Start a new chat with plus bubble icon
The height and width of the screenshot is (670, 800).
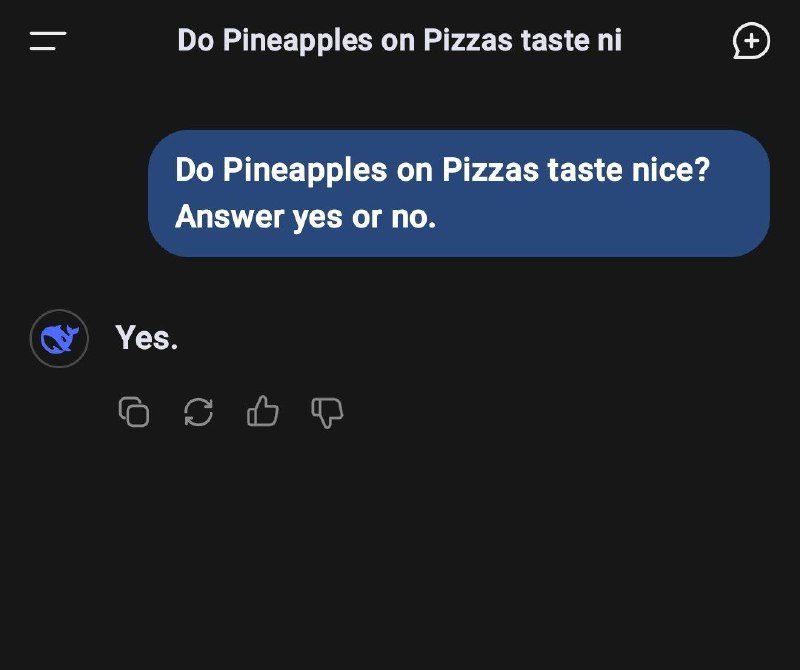click(751, 40)
